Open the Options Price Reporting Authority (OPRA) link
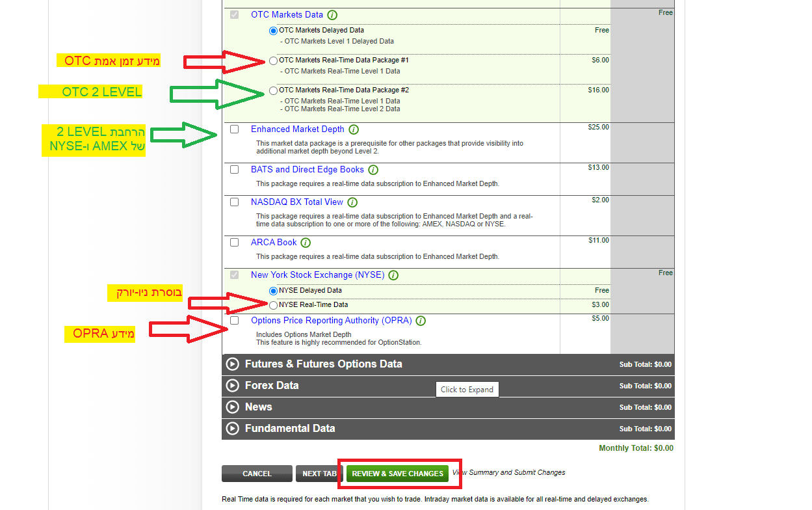The width and height of the screenshot is (812, 510). point(332,321)
